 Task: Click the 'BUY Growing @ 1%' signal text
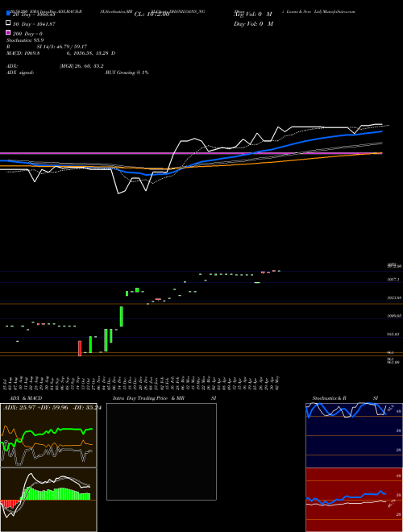coord(127,73)
